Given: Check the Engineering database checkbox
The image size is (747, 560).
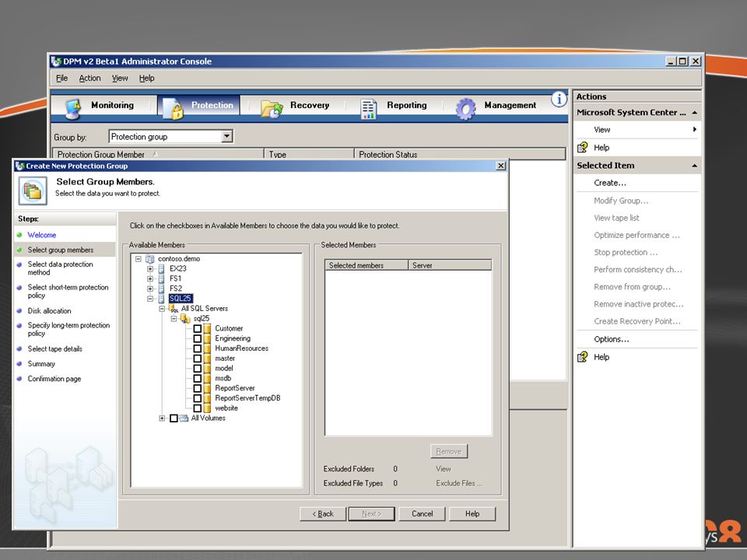Looking at the screenshot, I should click(197, 338).
